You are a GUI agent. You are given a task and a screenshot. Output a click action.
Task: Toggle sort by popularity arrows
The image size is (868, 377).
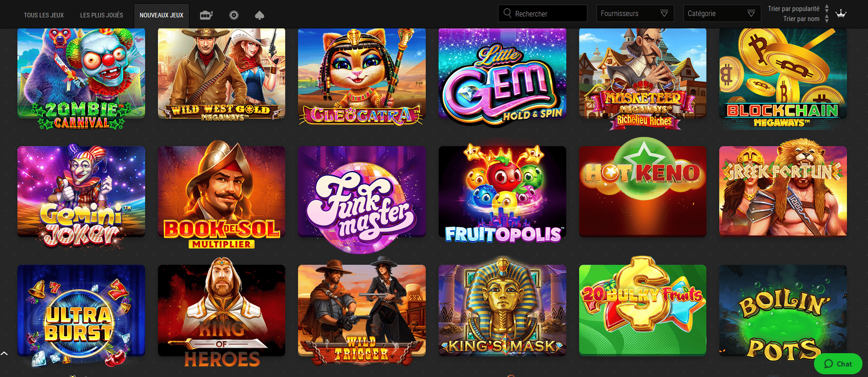point(827,9)
